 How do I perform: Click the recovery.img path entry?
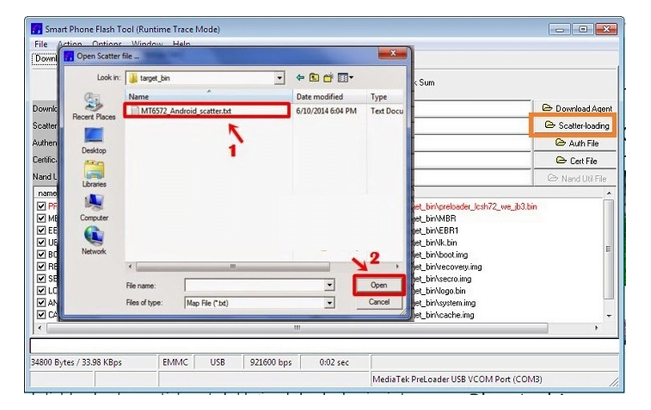click(x=447, y=266)
